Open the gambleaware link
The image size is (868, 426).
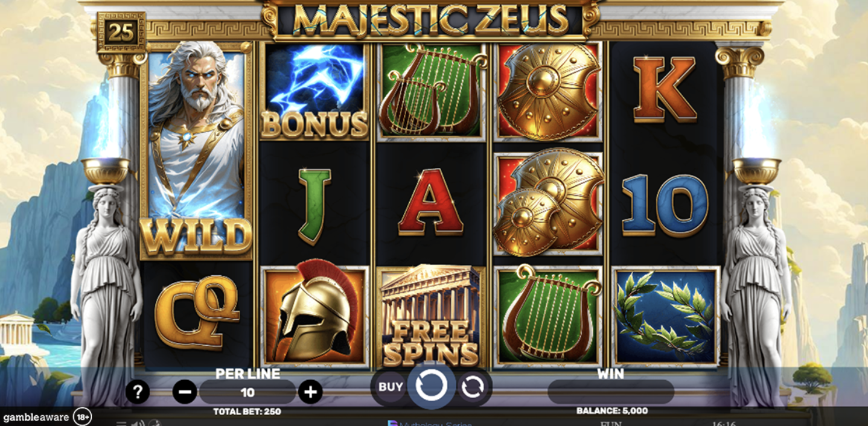click(36, 417)
